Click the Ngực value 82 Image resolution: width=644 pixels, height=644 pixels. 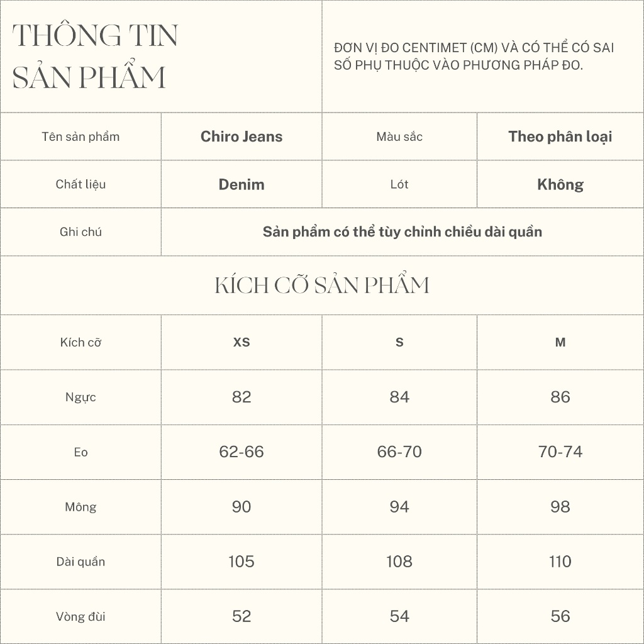point(241,397)
